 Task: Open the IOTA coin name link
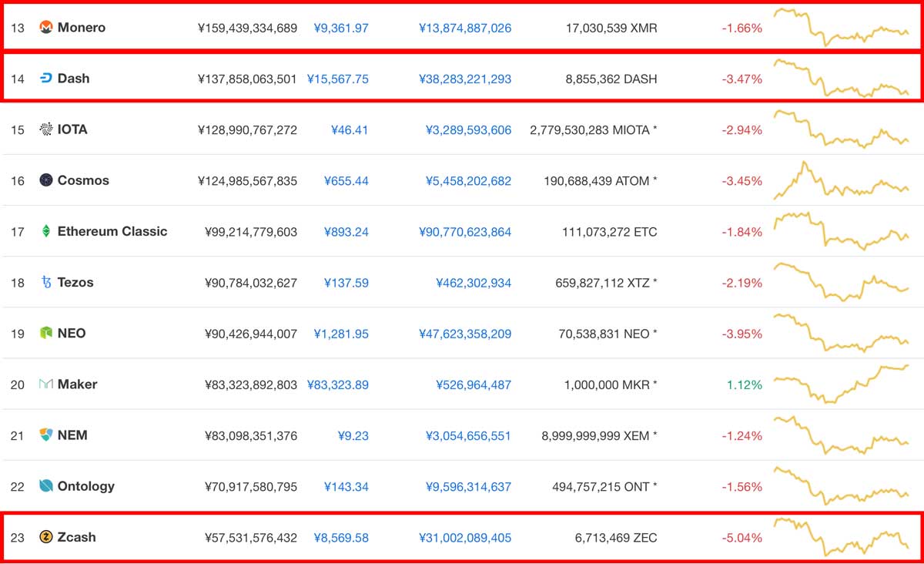click(x=72, y=129)
